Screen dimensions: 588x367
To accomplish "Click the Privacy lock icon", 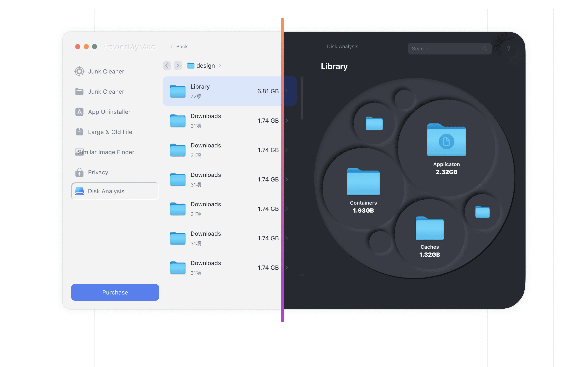I will click(x=79, y=172).
